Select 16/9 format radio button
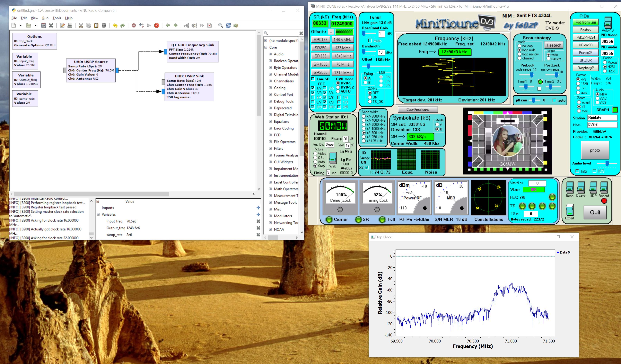 pyautogui.click(x=578, y=83)
